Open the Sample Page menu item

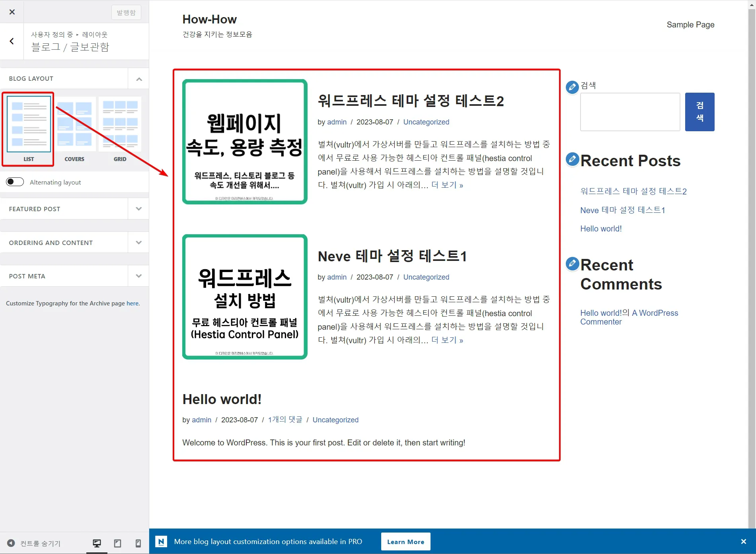pos(690,25)
